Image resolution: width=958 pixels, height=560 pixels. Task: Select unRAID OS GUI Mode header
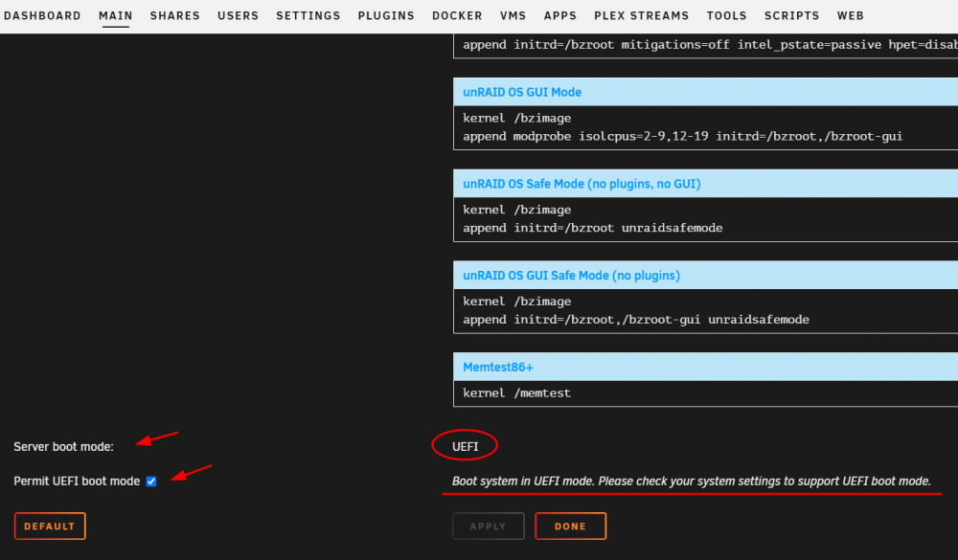[706, 92]
